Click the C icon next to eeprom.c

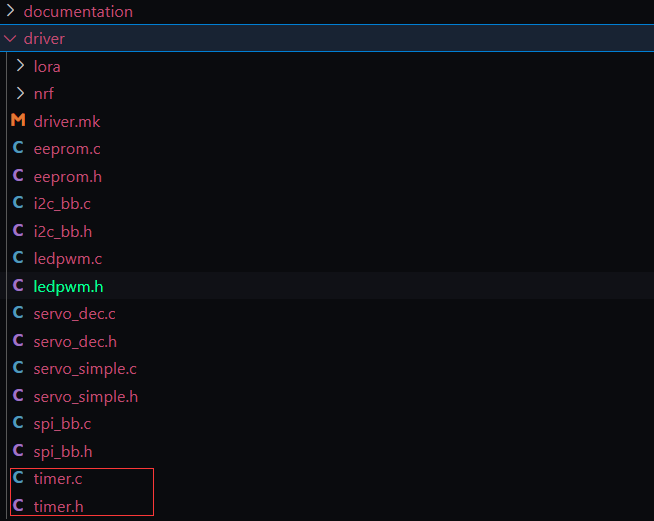(x=18, y=147)
